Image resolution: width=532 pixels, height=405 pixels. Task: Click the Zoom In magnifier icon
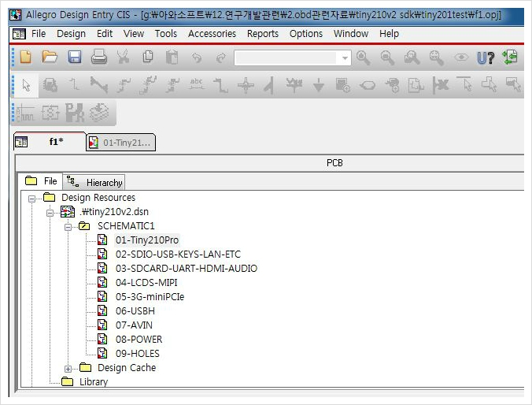pyautogui.click(x=363, y=58)
